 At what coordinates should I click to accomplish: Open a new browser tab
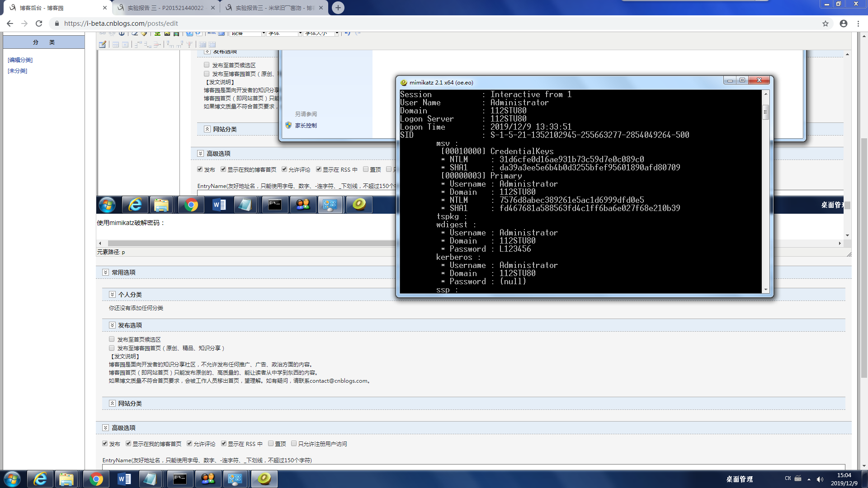(338, 8)
